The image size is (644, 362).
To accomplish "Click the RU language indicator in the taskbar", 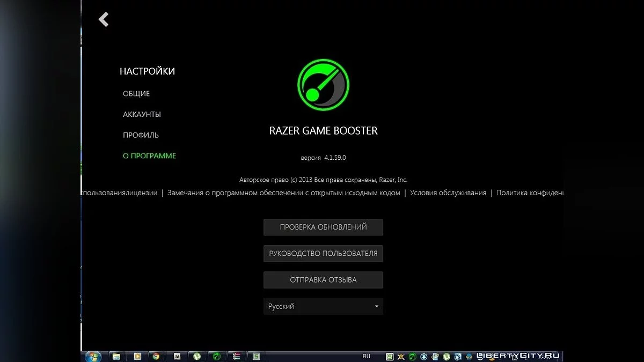I will tap(366, 356).
